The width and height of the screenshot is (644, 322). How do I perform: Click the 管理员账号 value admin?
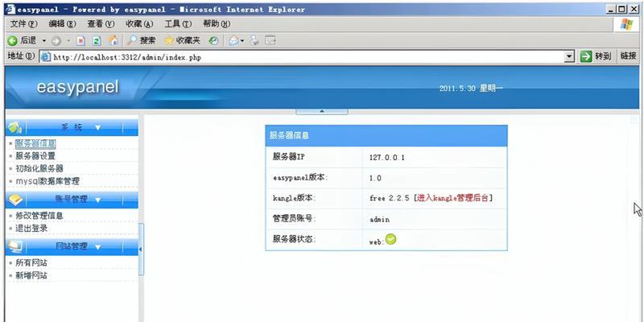[379, 219]
